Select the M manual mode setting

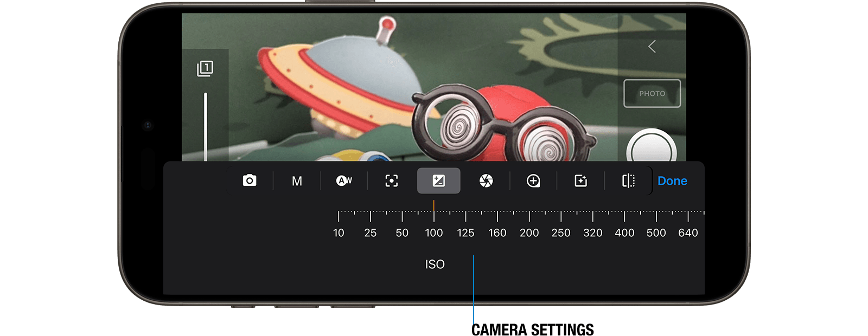tap(297, 181)
